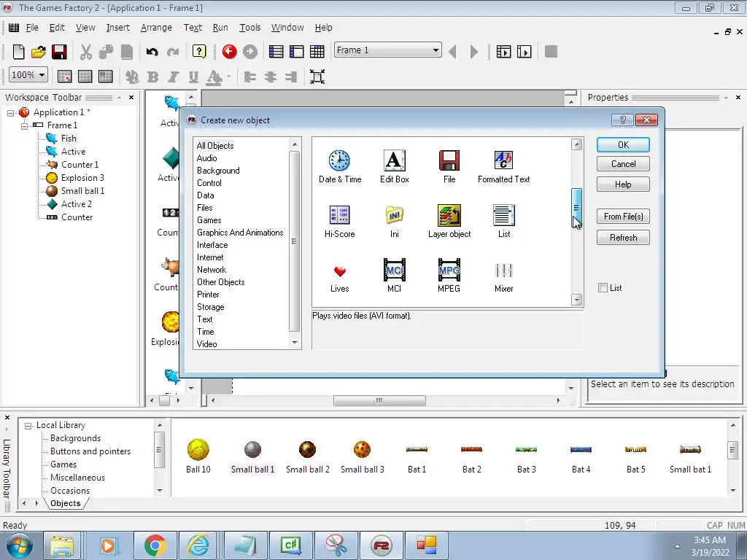Viewport: 747px width, 560px height.
Task: Click the Run application toolbar icon
Action: pyautogui.click(x=503, y=52)
